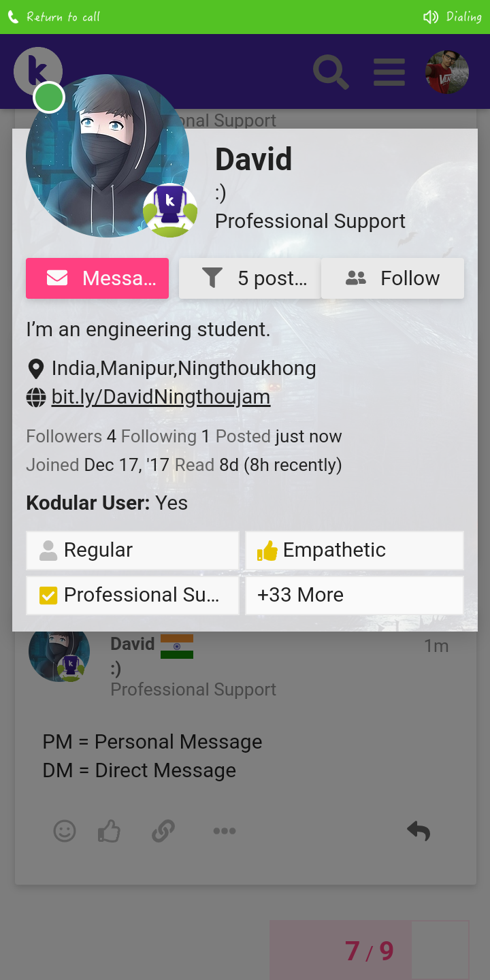
Task: Click the Message button
Action: [x=97, y=278]
